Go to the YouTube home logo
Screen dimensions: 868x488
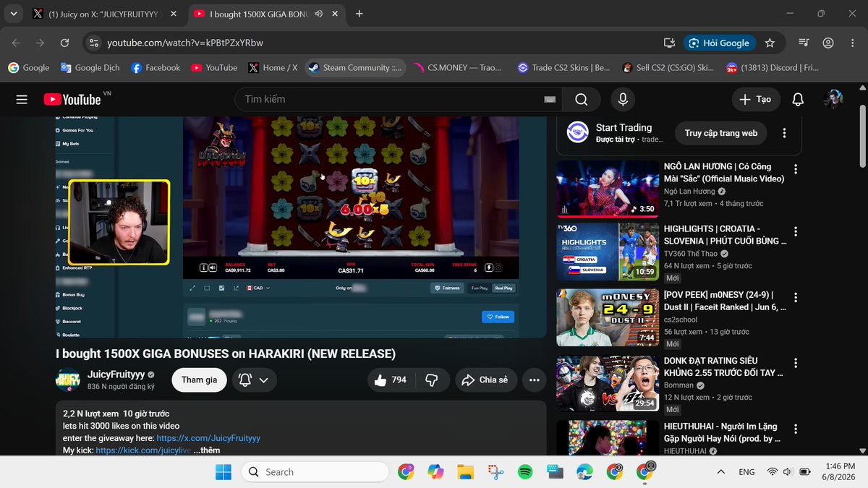[x=72, y=100]
